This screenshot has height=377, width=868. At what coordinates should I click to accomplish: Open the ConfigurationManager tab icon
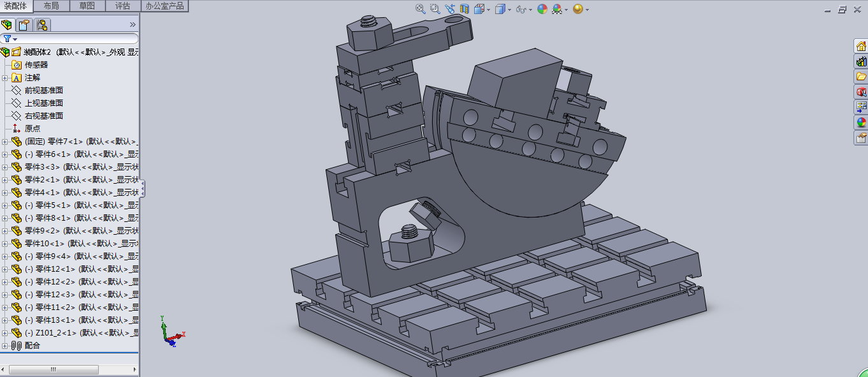pos(42,26)
